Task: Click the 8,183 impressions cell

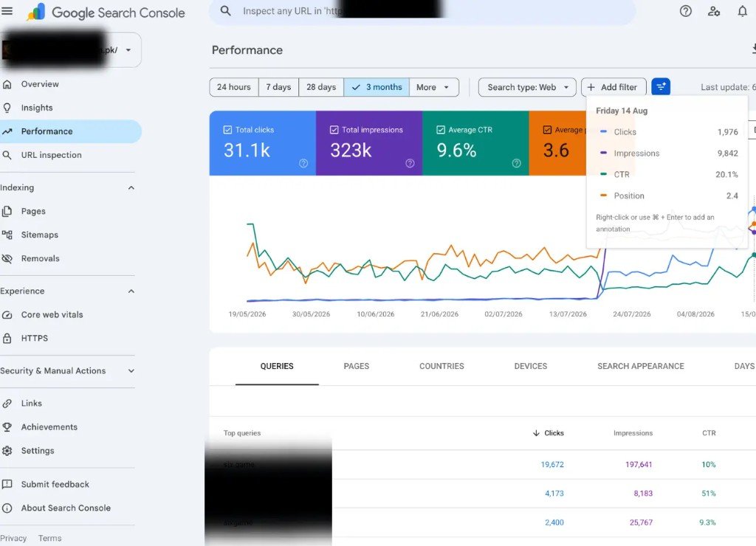Action: (x=643, y=494)
